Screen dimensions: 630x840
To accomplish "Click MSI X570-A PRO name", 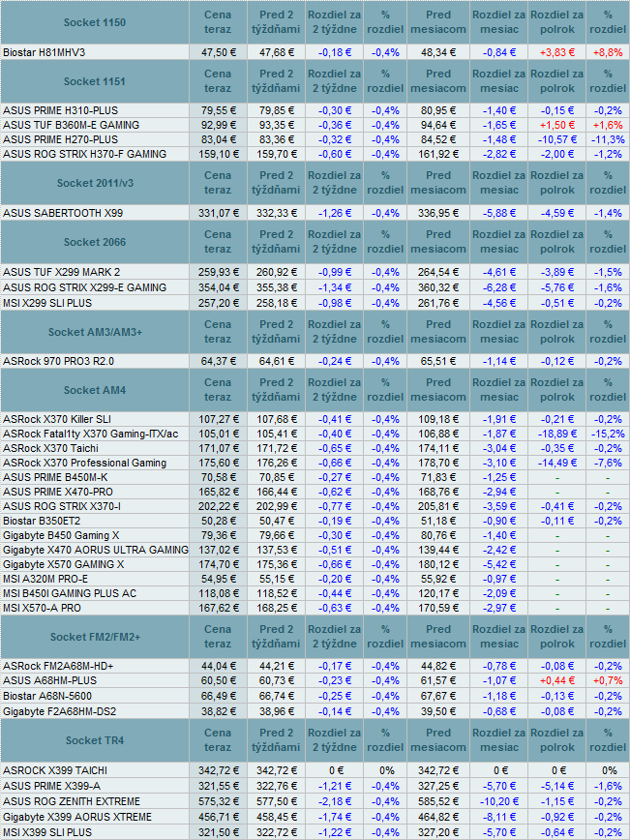I will click(42, 608).
